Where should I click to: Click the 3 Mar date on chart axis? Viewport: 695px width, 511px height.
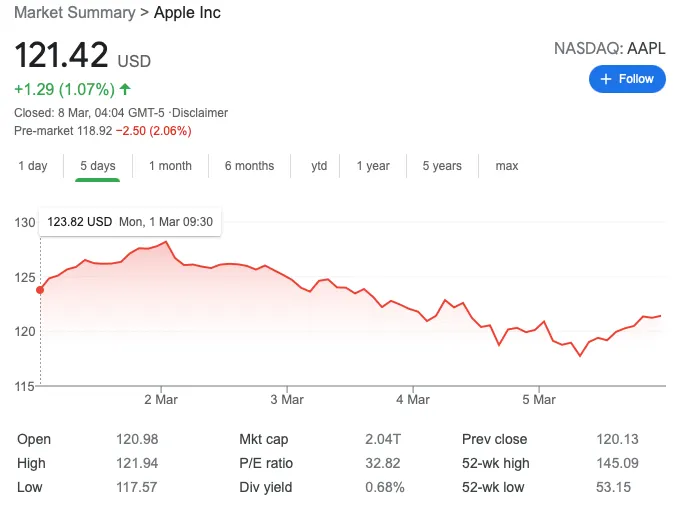pyautogui.click(x=287, y=399)
